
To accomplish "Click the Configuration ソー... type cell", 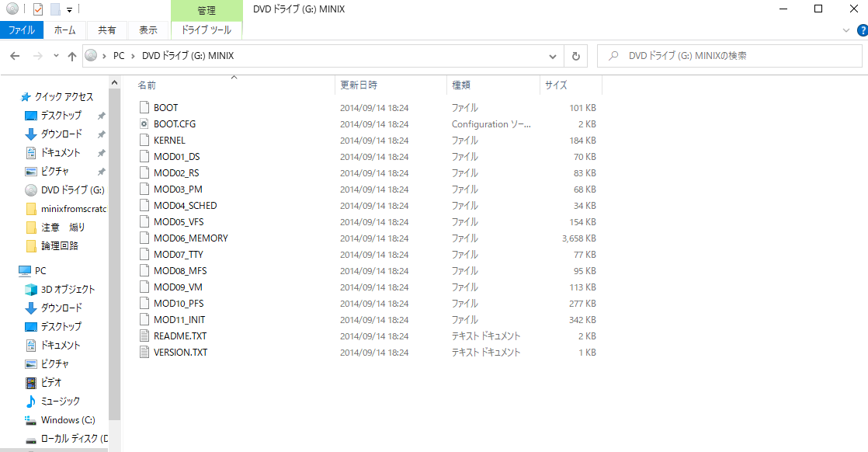I will (491, 124).
